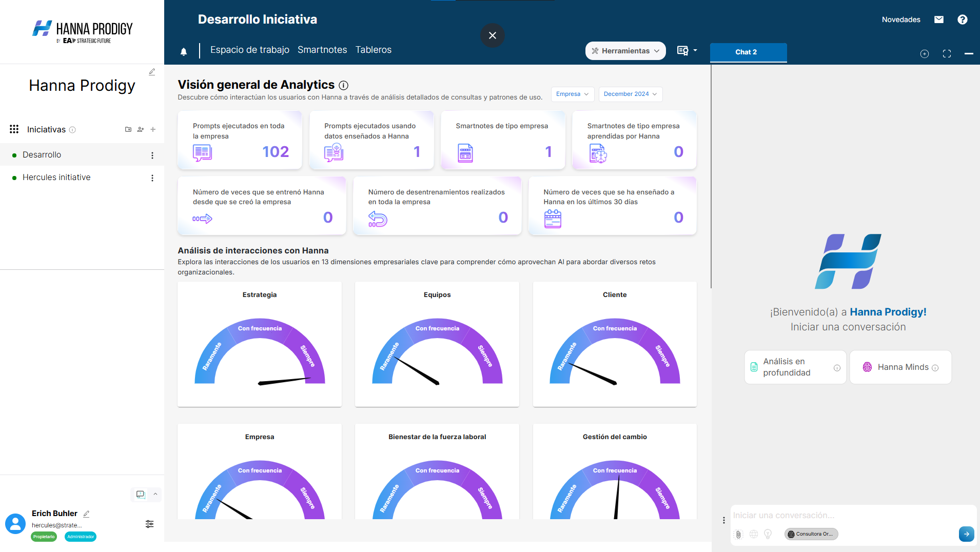Open Desarrollo initiative options menu
Image resolution: width=980 pixels, height=552 pixels.
tap(152, 155)
